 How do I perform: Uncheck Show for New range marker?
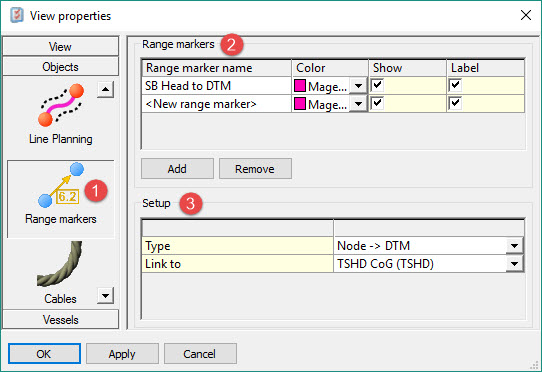click(377, 103)
